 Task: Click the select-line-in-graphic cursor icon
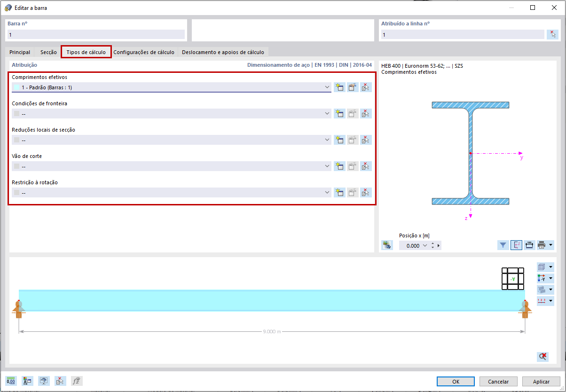tap(553, 34)
